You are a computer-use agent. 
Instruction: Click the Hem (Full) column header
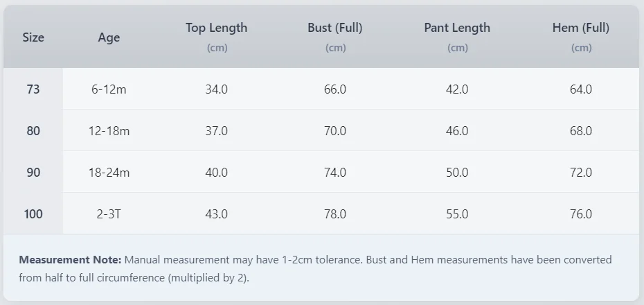581,28
